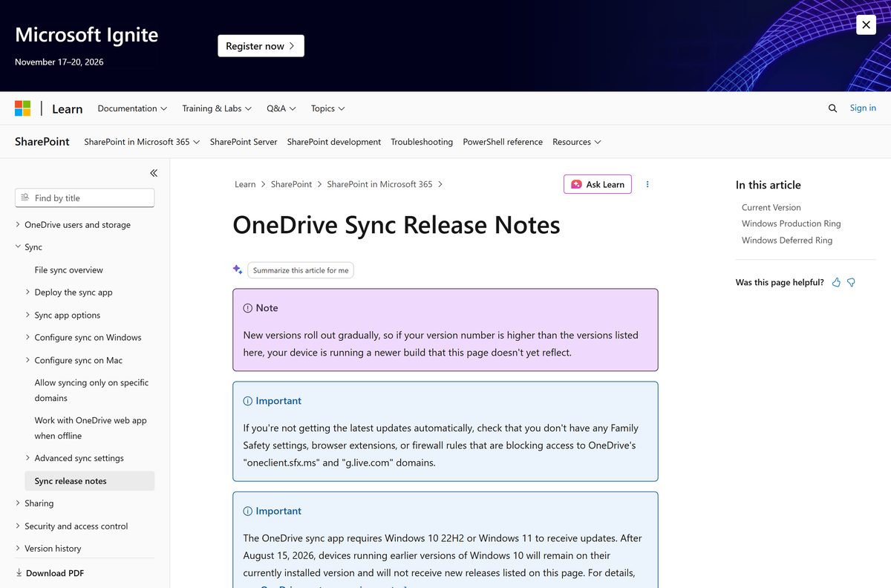Expand SharePoint in Microsoft 365 menu
The height and width of the screenshot is (588, 891).
tap(142, 142)
